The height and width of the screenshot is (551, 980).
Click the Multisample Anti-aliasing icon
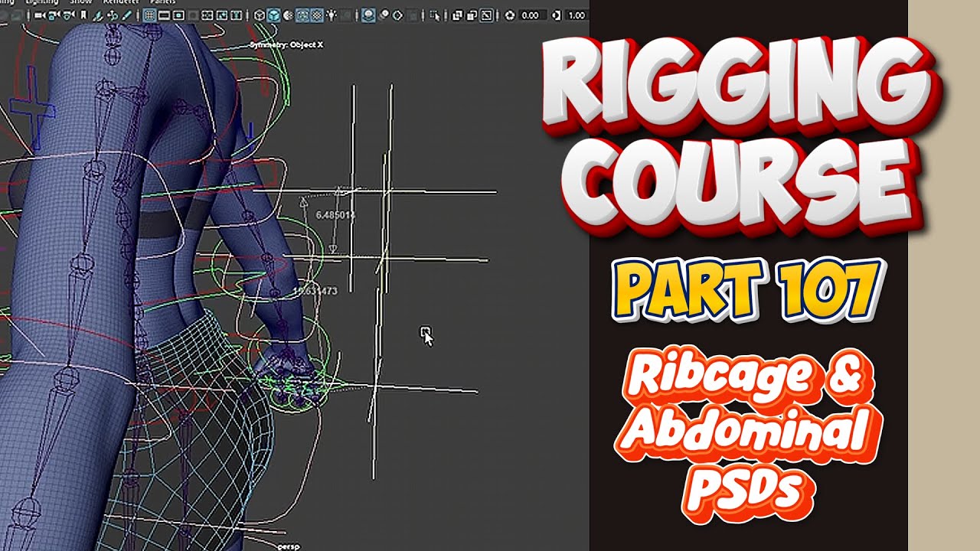coord(397,15)
